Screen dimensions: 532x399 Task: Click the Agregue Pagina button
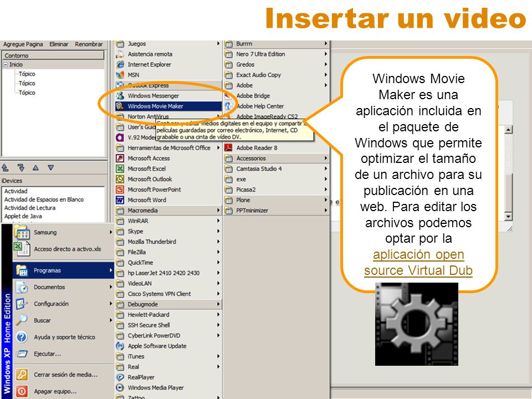(x=23, y=44)
